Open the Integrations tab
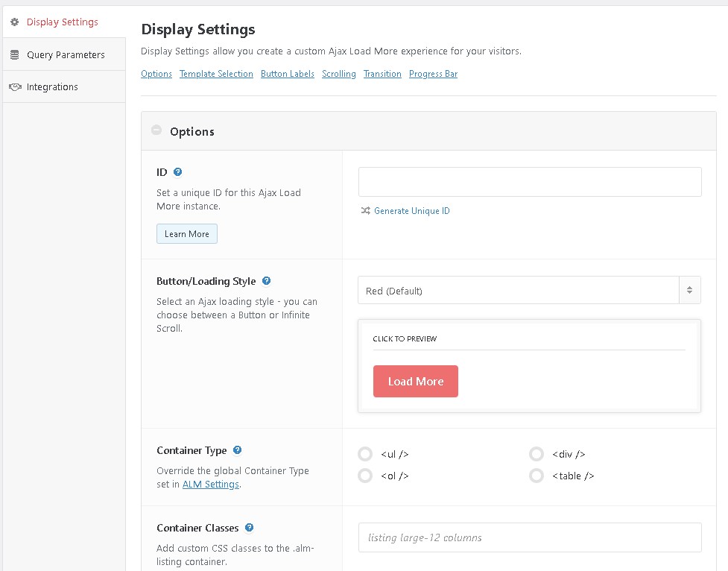This screenshot has width=728, height=571. pyautogui.click(x=52, y=87)
